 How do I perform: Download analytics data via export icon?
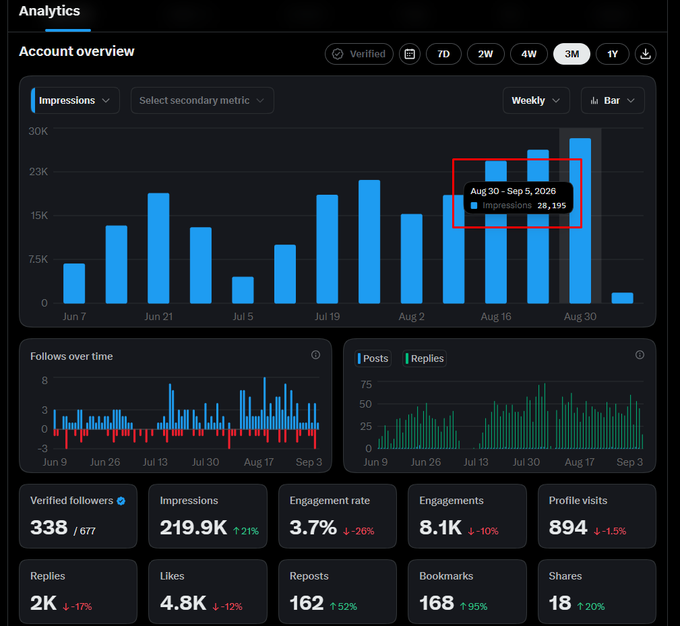click(645, 54)
